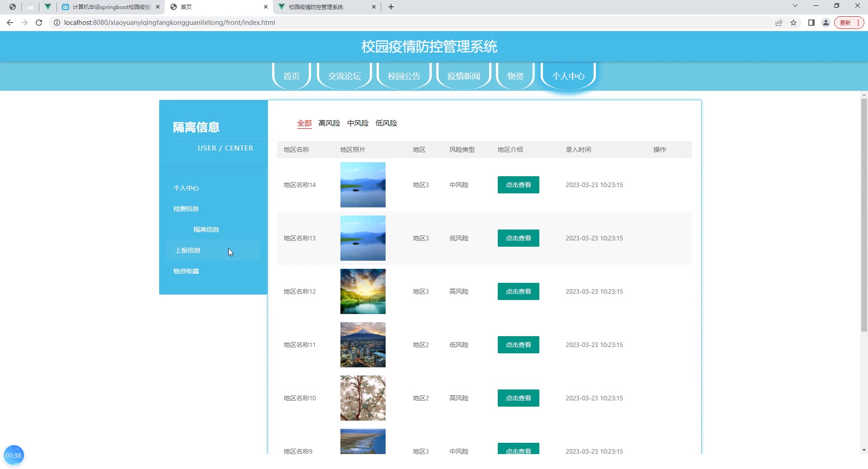Open the 交流论坛 navigation menu
This screenshot has width=868, height=469.
tap(344, 76)
